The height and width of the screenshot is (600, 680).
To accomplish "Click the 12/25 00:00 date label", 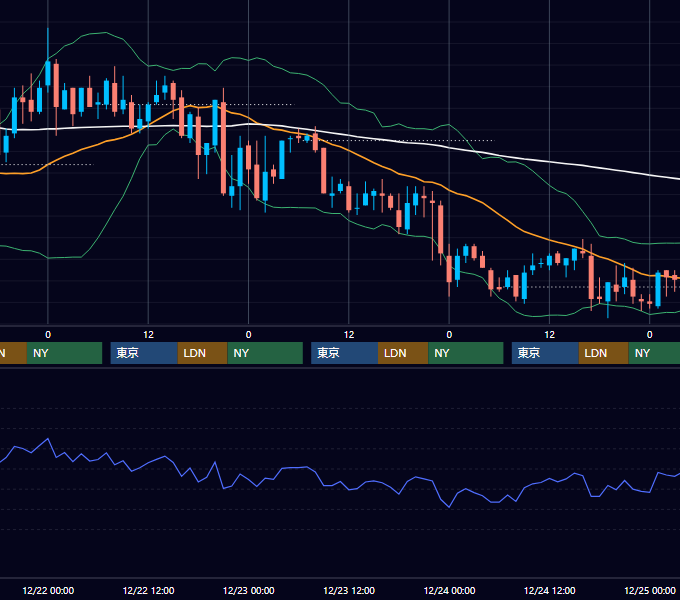I will coord(650,590).
